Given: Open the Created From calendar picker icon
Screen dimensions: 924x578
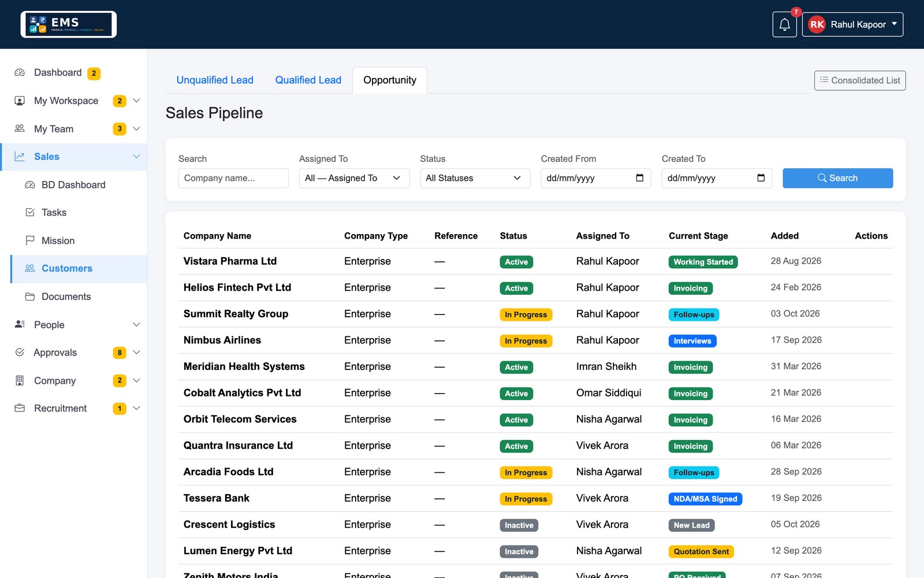Looking at the screenshot, I should coord(639,178).
